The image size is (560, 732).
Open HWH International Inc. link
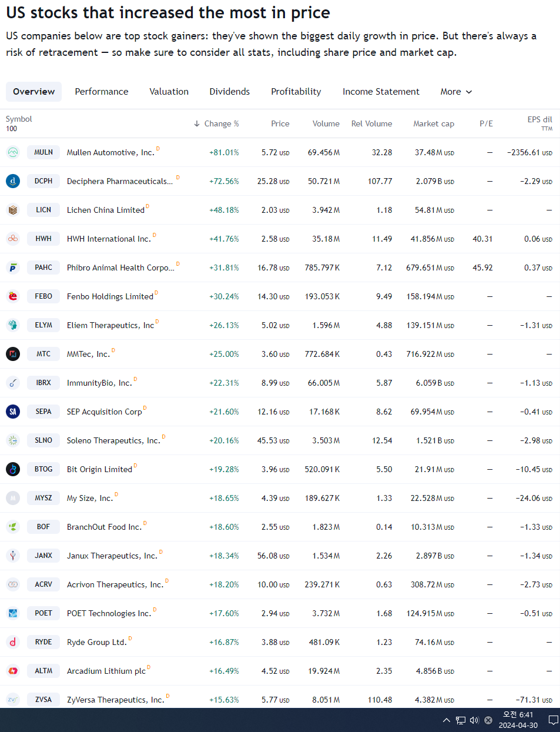(x=109, y=239)
